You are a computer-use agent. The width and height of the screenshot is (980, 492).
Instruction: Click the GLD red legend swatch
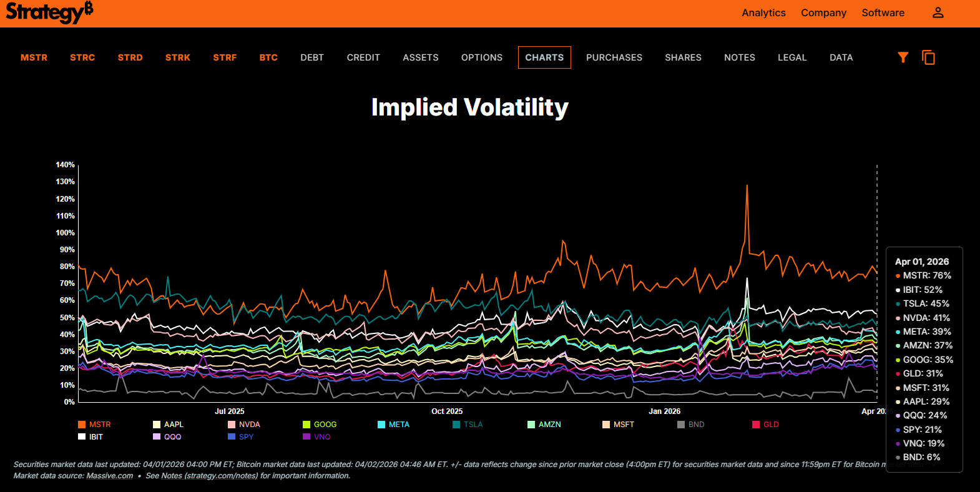(x=756, y=425)
